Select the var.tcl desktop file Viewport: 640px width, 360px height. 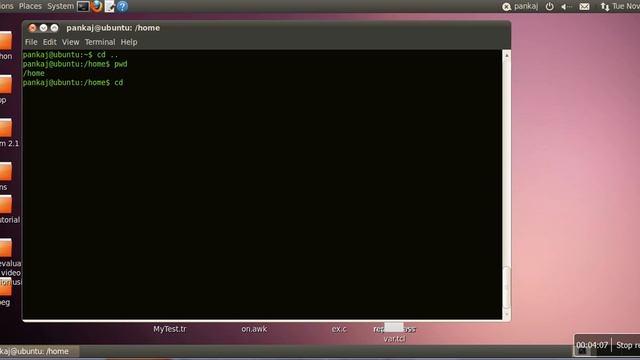coord(394,338)
